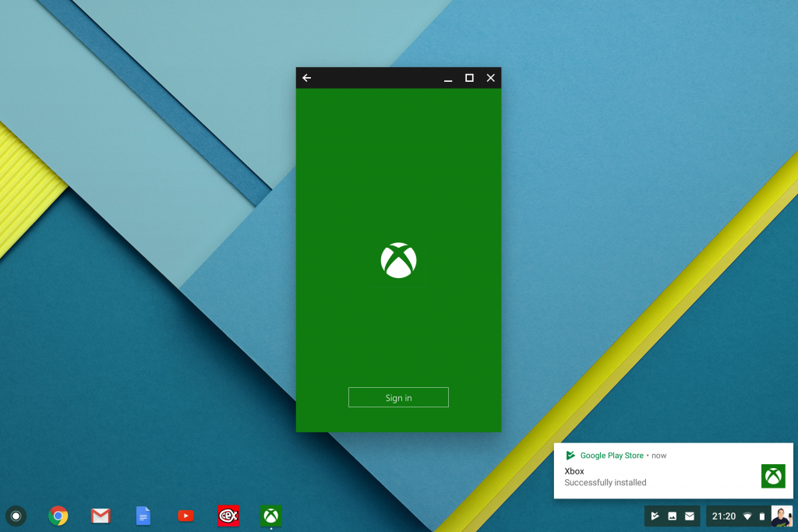Click the Xbox logo in the app

click(x=398, y=260)
